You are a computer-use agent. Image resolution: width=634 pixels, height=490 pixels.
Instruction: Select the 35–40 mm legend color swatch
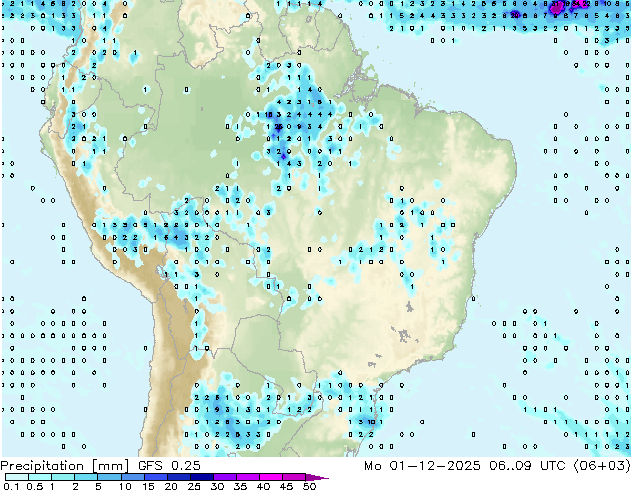[x=248, y=477]
